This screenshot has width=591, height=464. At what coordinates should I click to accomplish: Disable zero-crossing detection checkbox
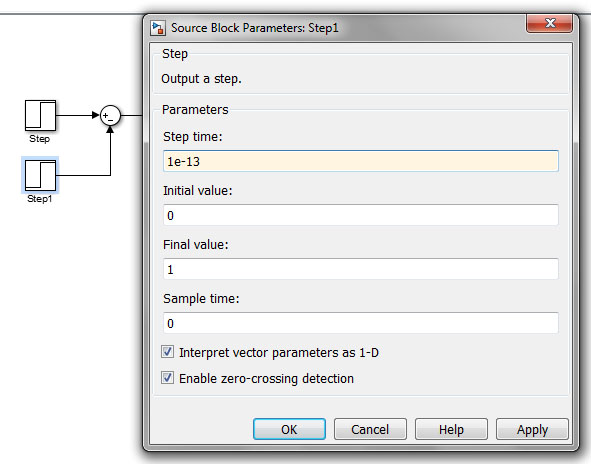(x=167, y=378)
